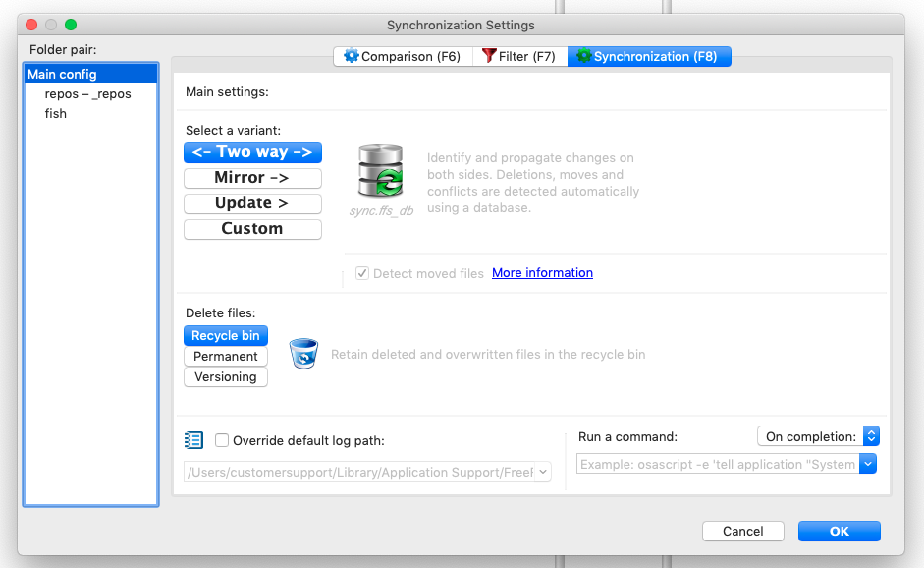Click the Run a command: label
This screenshot has height=568, width=924.
[627, 437]
